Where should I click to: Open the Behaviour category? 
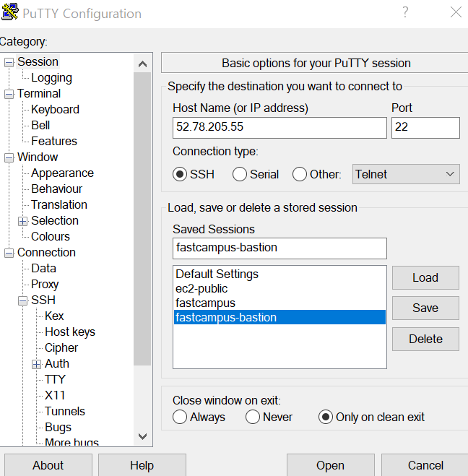(56, 189)
